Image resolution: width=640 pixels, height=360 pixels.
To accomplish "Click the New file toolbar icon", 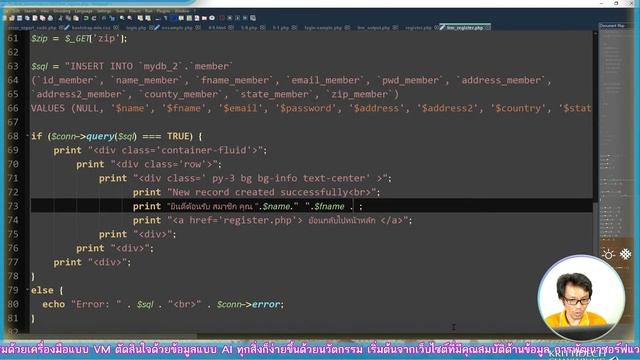I will [x=5, y=18].
